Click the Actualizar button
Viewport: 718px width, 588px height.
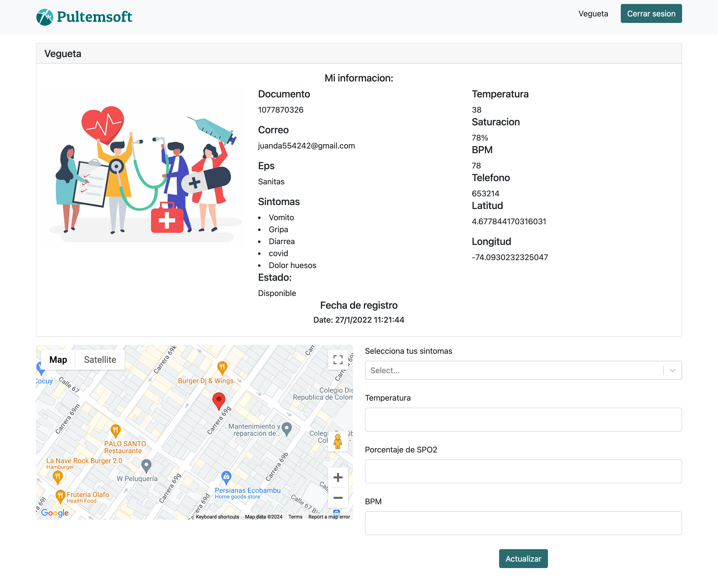pyautogui.click(x=523, y=559)
